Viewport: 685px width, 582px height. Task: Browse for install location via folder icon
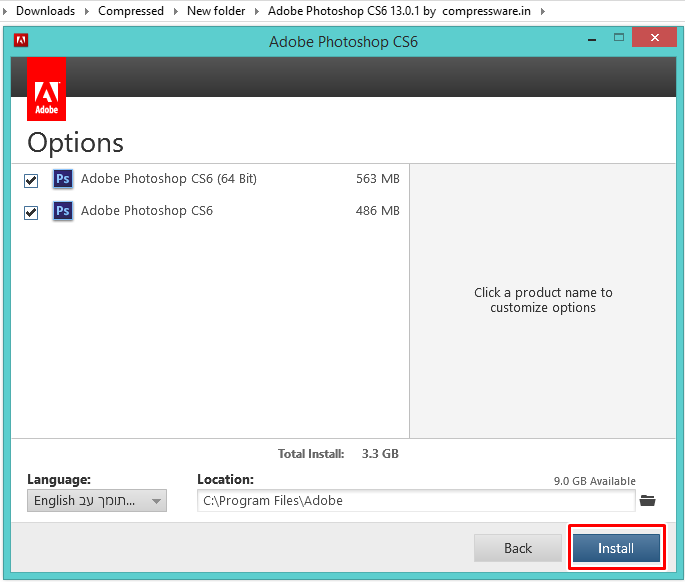647,500
